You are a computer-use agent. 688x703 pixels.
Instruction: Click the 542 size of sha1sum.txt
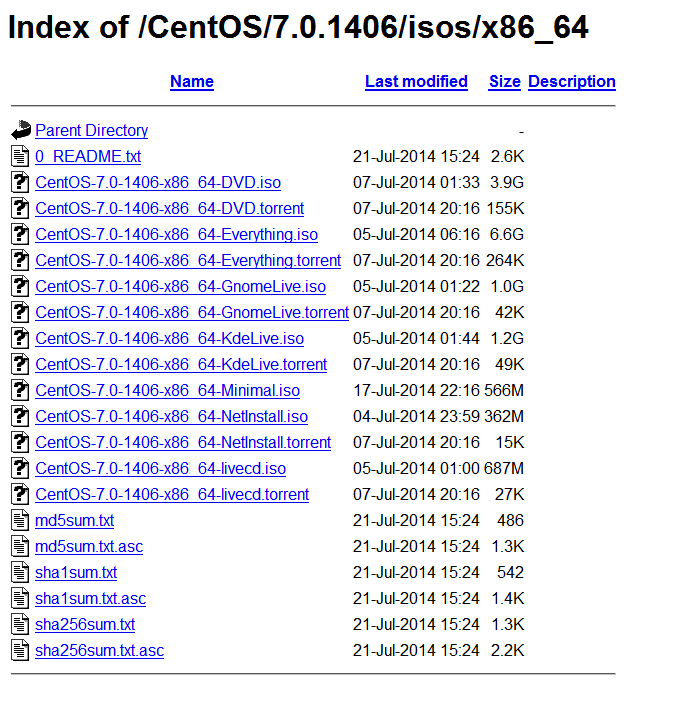click(x=511, y=573)
